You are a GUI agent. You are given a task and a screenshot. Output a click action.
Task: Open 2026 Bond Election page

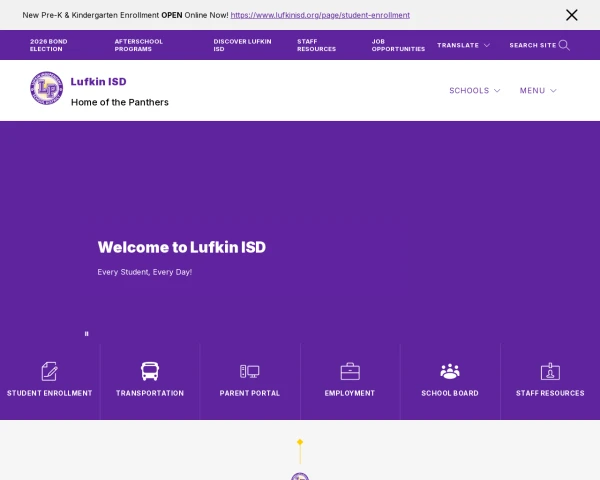[x=49, y=45]
